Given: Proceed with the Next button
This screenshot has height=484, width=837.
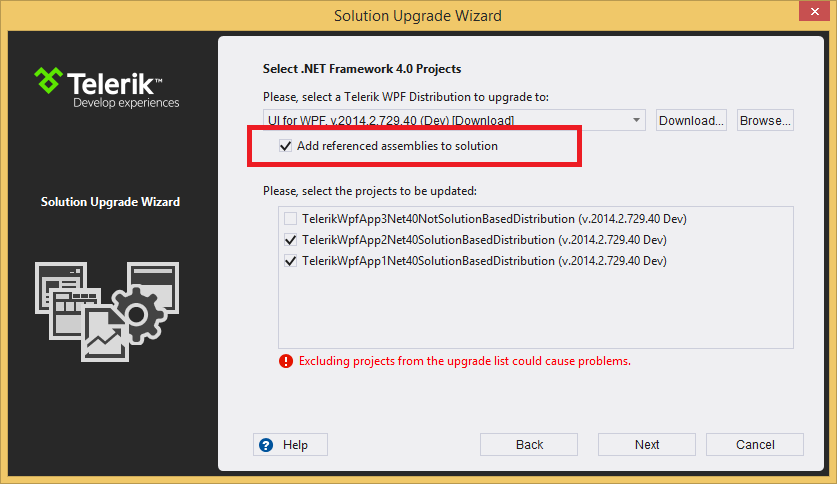Looking at the screenshot, I should 647,445.
